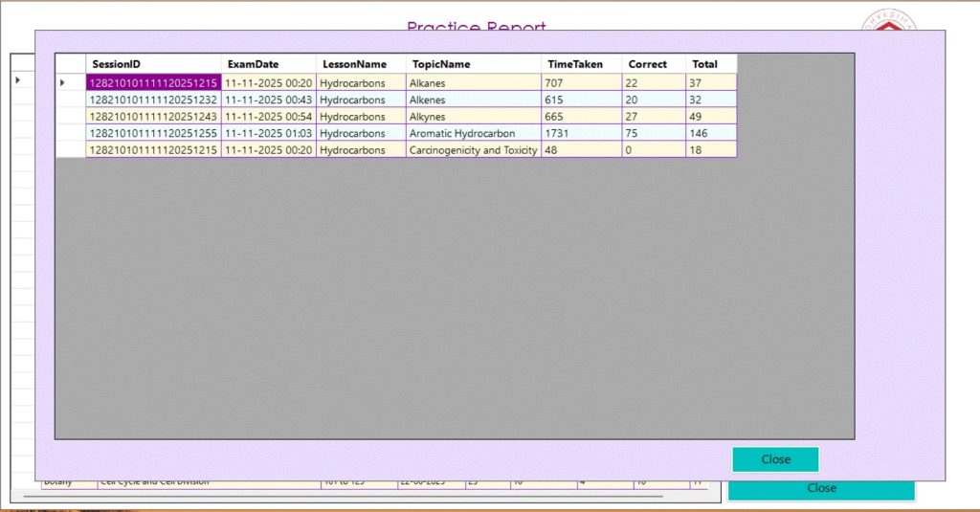
Task: Click the Correct column header
Action: click(x=653, y=64)
